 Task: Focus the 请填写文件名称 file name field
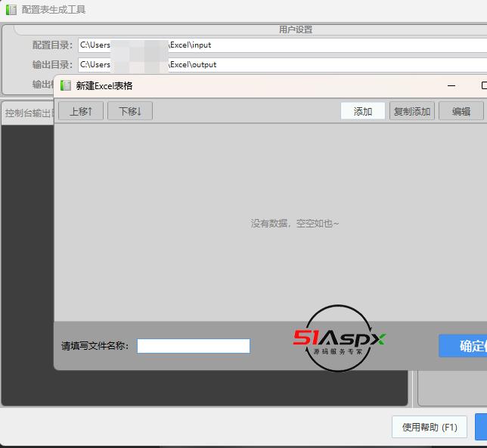point(194,346)
